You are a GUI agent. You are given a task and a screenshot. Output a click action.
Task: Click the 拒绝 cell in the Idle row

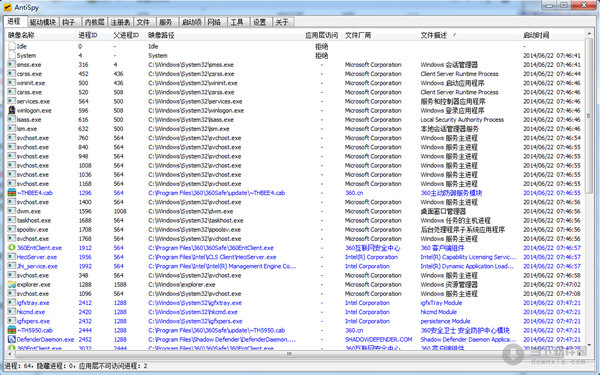coord(322,46)
